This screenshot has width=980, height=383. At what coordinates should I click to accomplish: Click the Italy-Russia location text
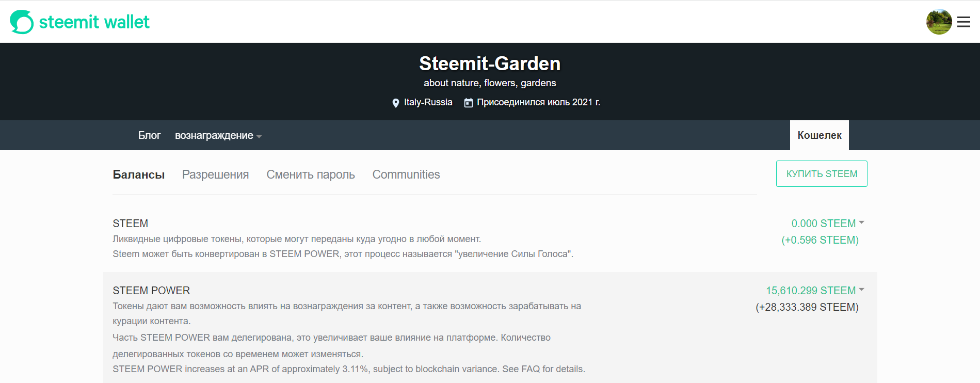pos(428,102)
